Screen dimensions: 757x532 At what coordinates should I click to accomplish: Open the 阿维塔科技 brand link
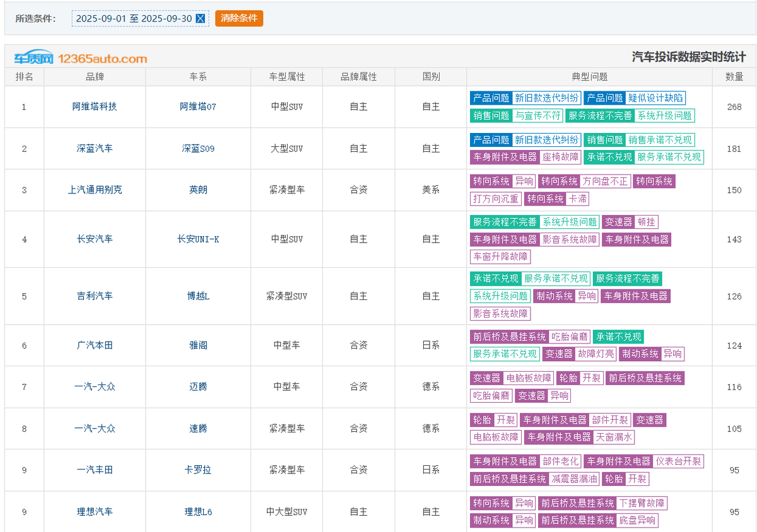pos(95,107)
